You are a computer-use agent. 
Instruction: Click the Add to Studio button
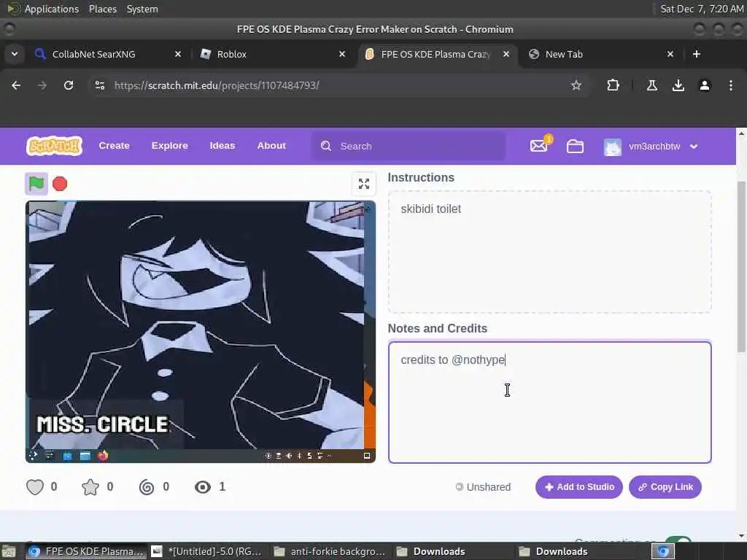tap(578, 487)
